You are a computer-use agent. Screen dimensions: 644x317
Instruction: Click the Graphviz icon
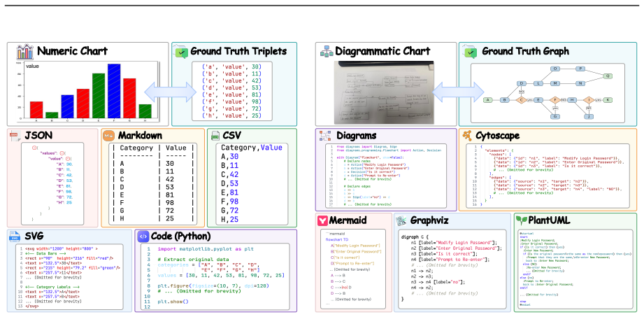401,220
